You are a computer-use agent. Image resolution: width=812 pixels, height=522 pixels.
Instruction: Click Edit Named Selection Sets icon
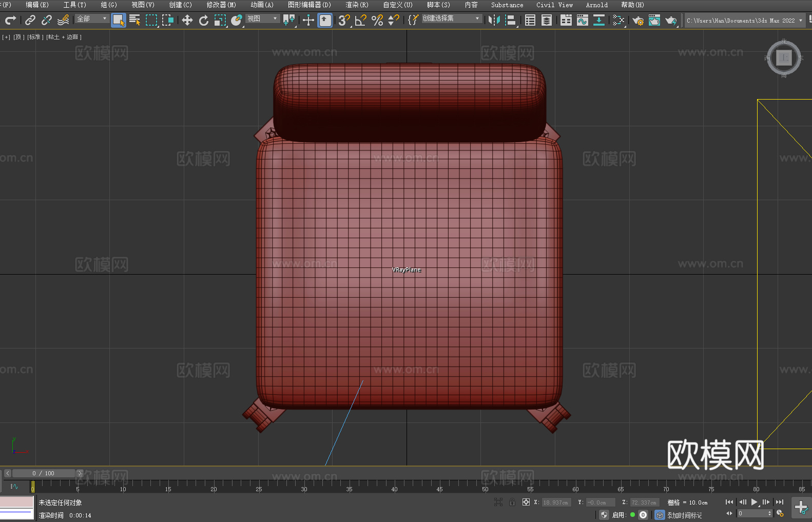click(413, 20)
